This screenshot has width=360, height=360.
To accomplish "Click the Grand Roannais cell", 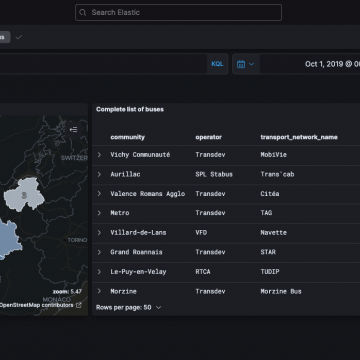I will (x=136, y=252).
